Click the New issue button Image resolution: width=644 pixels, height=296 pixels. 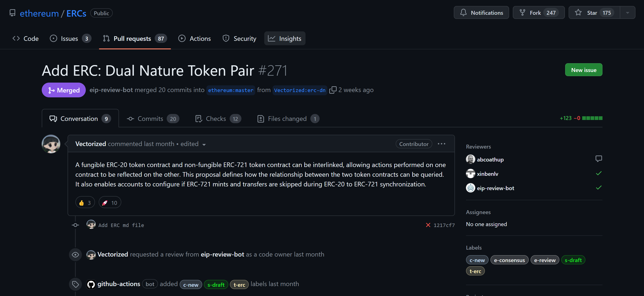pyautogui.click(x=584, y=70)
